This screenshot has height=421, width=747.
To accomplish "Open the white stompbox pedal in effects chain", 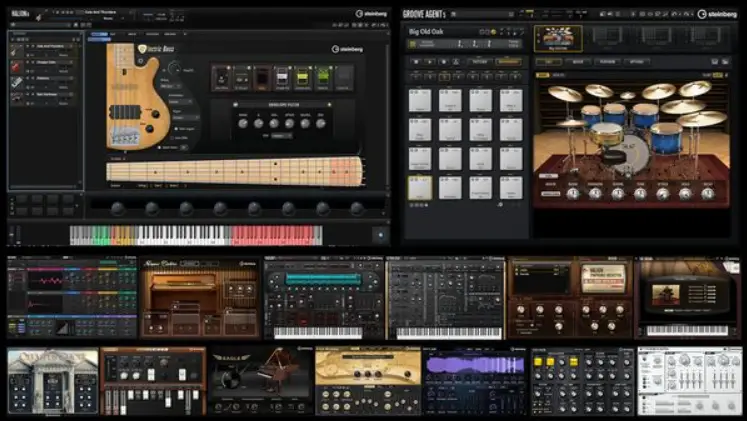I will pos(282,78).
